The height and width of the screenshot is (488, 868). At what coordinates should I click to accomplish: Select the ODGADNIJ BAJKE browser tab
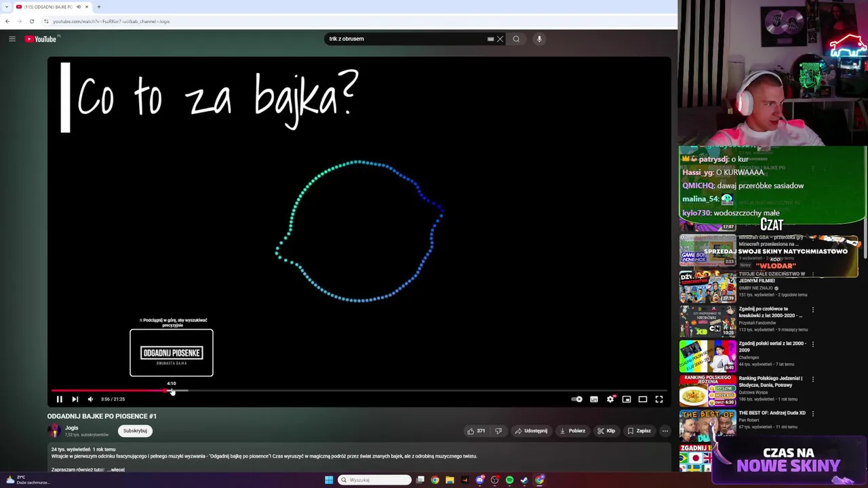pos(49,7)
